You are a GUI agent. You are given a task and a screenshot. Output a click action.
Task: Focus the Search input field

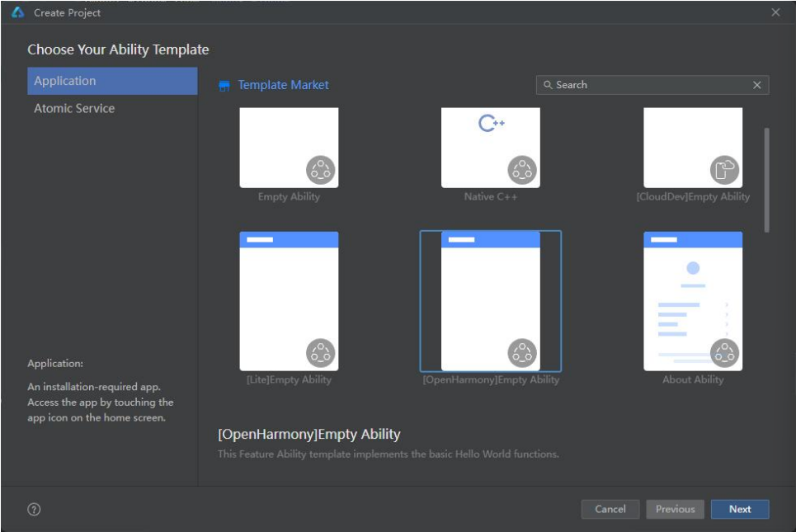coord(652,85)
